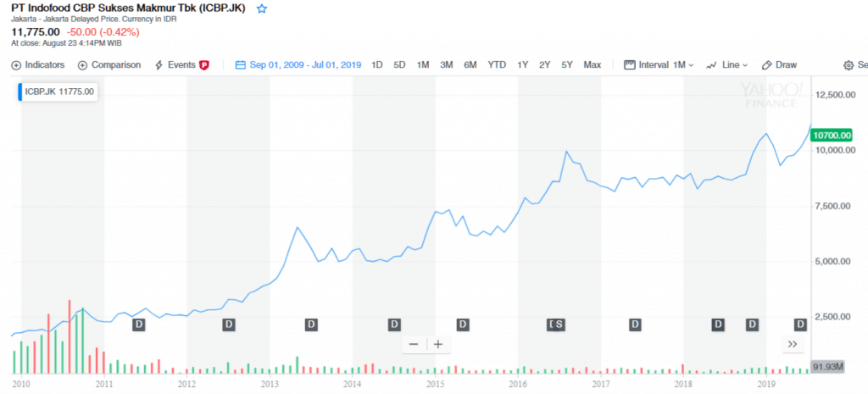
Task: Click the dividend marker in mid-2012
Action: (229, 325)
